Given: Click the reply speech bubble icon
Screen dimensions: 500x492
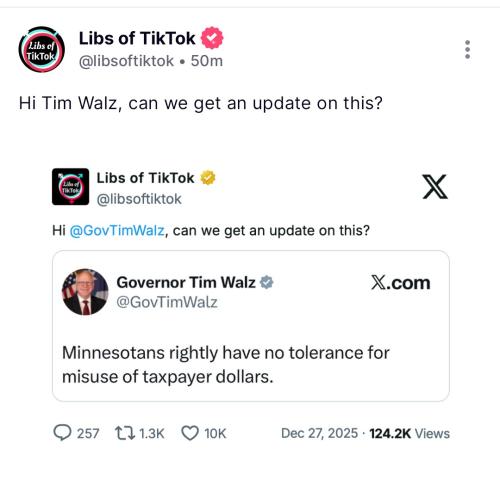Looking at the screenshot, I should pyautogui.click(x=62, y=433).
